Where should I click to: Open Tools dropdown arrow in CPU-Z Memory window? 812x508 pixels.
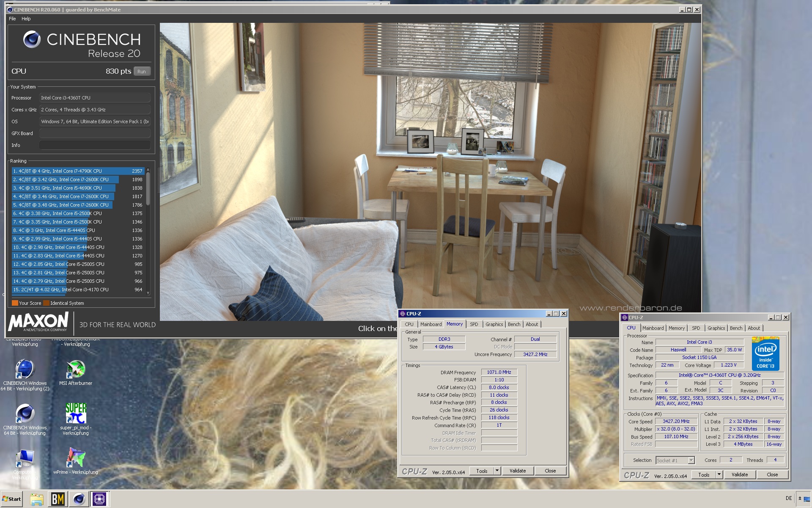tap(497, 471)
